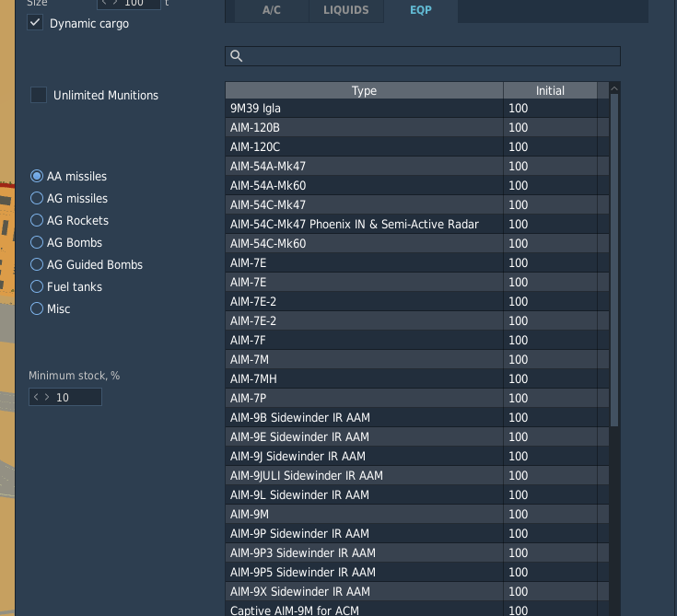The height and width of the screenshot is (616, 677).
Task: Select AIM-9P5 Sidewinder IR AAM
Action: tap(417, 573)
